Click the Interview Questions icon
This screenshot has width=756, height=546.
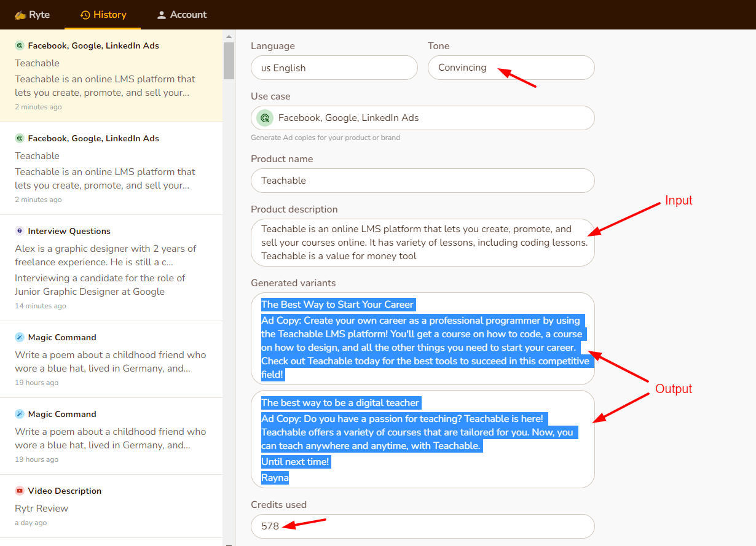tap(20, 231)
